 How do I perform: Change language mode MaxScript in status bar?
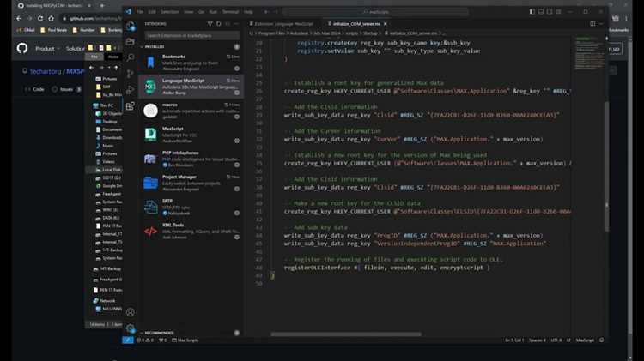585,340
